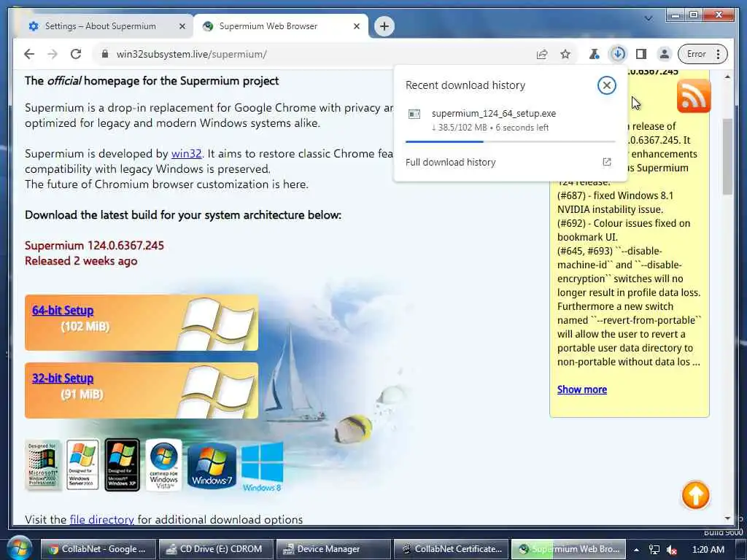Download the 64-bit Setup link

[x=63, y=310]
